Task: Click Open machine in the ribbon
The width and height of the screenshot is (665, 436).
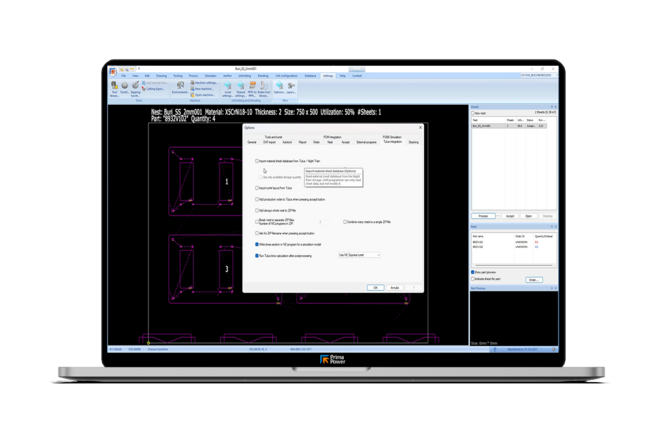Action: pyautogui.click(x=203, y=95)
